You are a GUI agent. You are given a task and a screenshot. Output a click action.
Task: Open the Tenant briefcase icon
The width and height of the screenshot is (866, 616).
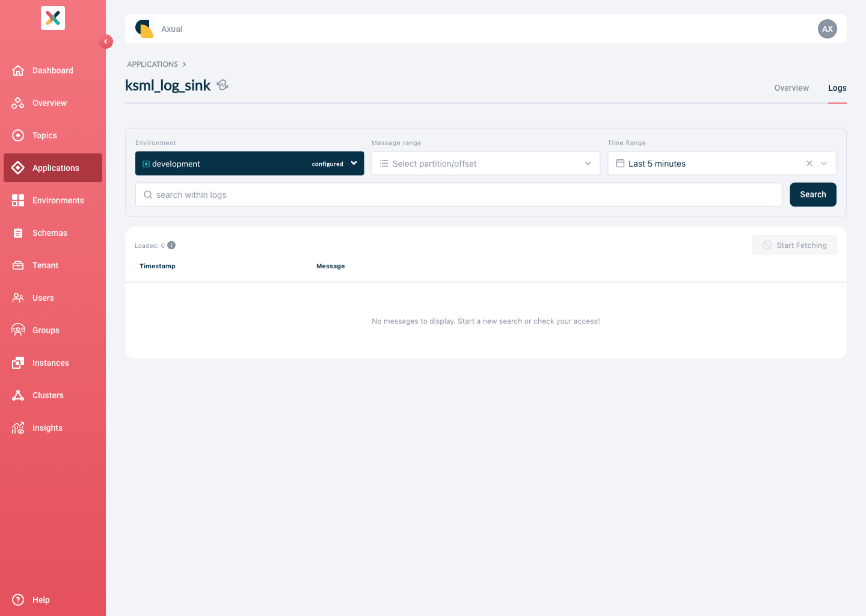(x=18, y=265)
